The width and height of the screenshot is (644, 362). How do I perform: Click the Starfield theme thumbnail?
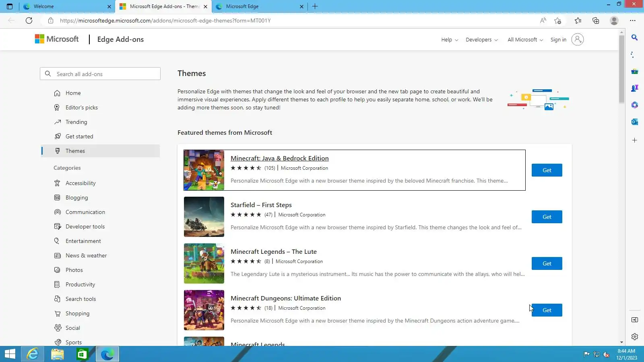click(x=204, y=217)
